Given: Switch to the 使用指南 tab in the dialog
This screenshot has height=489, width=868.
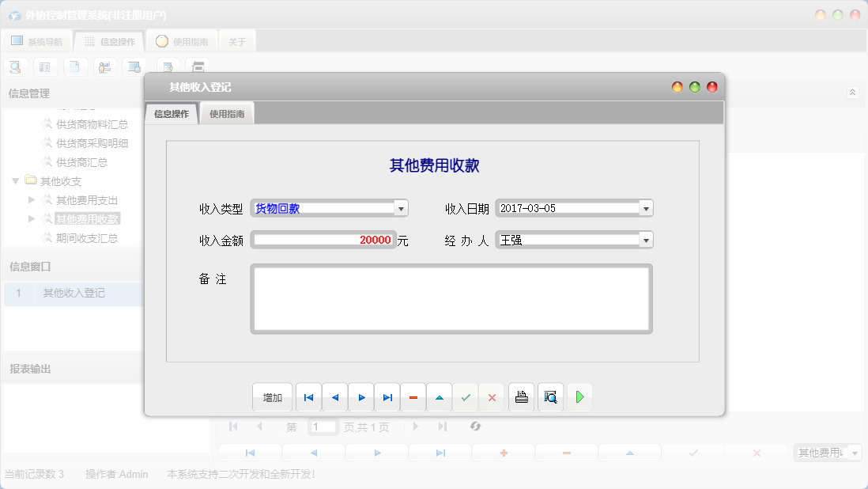Looking at the screenshot, I should point(227,112).
